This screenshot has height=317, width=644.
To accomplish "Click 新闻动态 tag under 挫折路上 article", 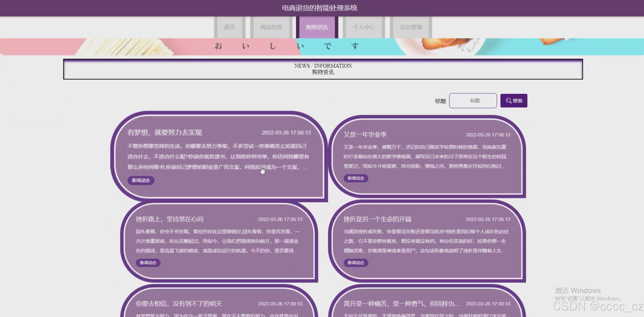I will (148, 263).
